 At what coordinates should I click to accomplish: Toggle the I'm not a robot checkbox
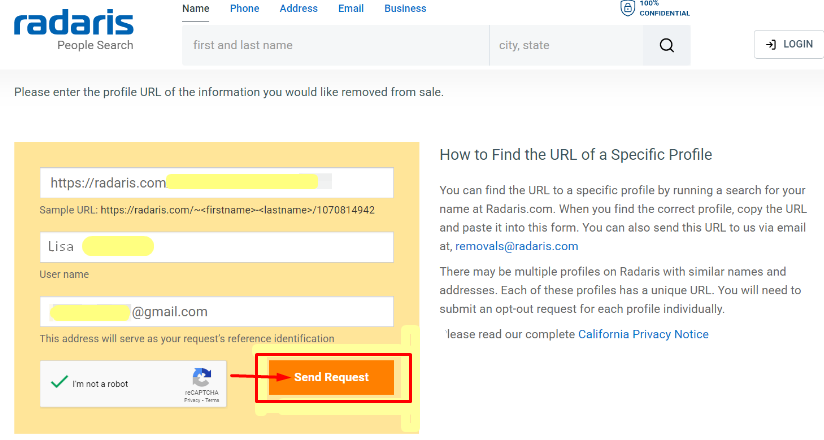click(x=59, y=382)
